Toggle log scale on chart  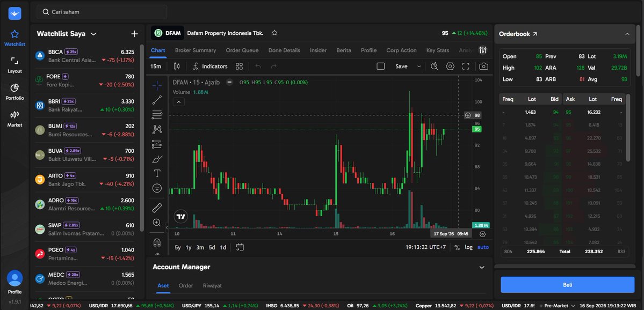(468, 247)
